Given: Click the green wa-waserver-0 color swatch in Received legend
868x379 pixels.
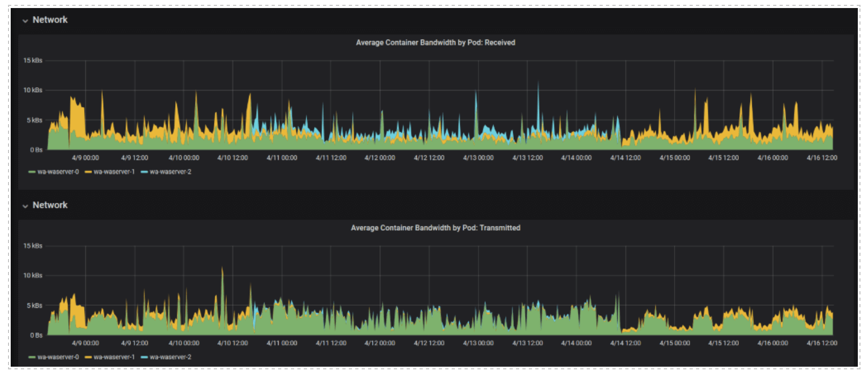Looking at the screenshot, I should pyautogui.click(x=32, y=172).
